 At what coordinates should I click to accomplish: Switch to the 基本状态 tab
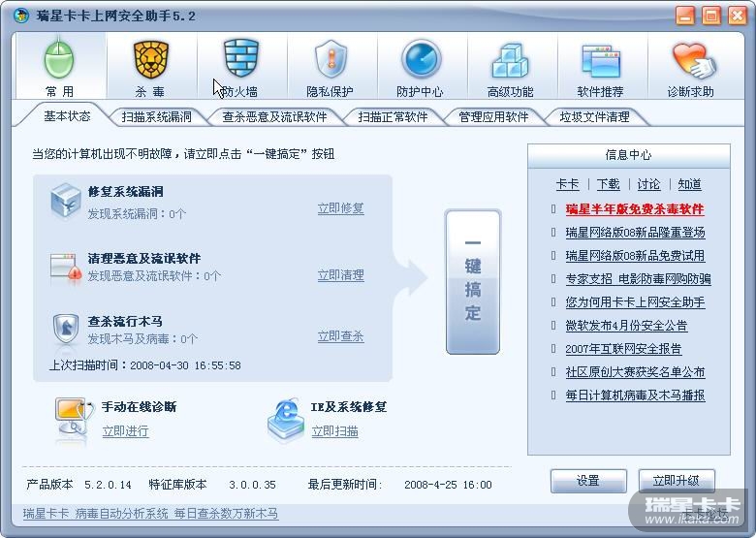point(67,116)
